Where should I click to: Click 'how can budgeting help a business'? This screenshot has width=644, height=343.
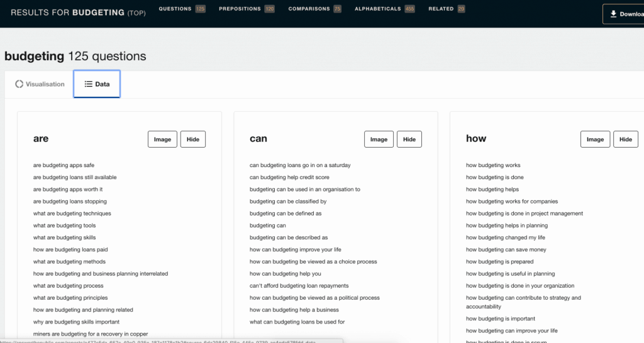294,310
